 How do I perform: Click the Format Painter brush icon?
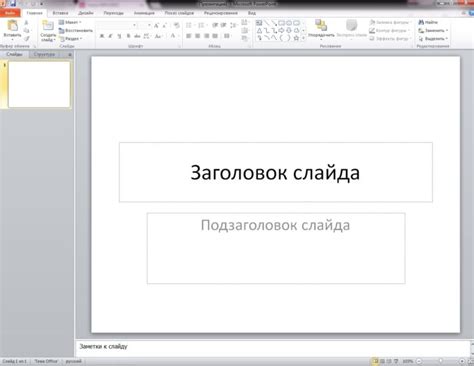point(26,39)
